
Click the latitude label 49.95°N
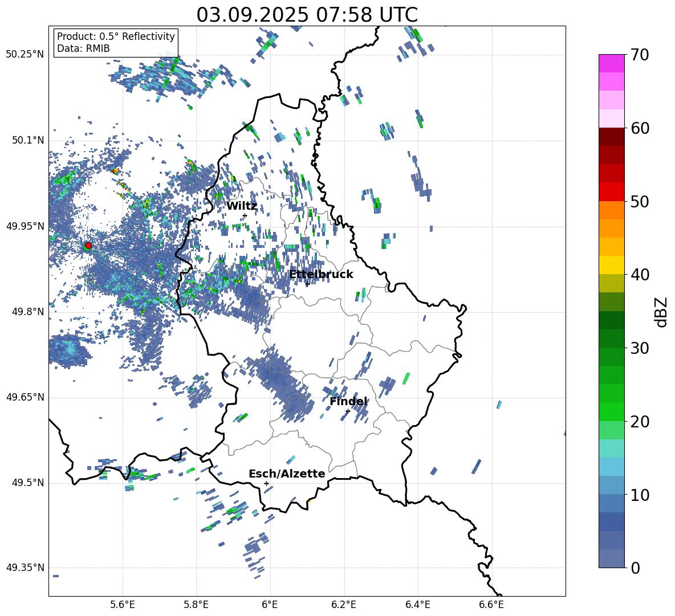click(x=25, y=226)
